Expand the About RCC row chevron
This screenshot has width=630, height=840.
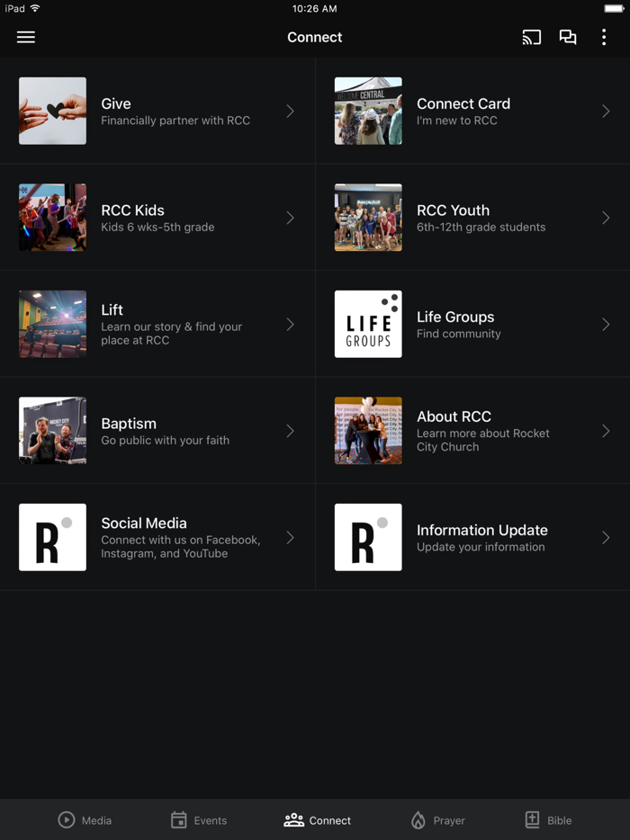click(x=606, y=431)
